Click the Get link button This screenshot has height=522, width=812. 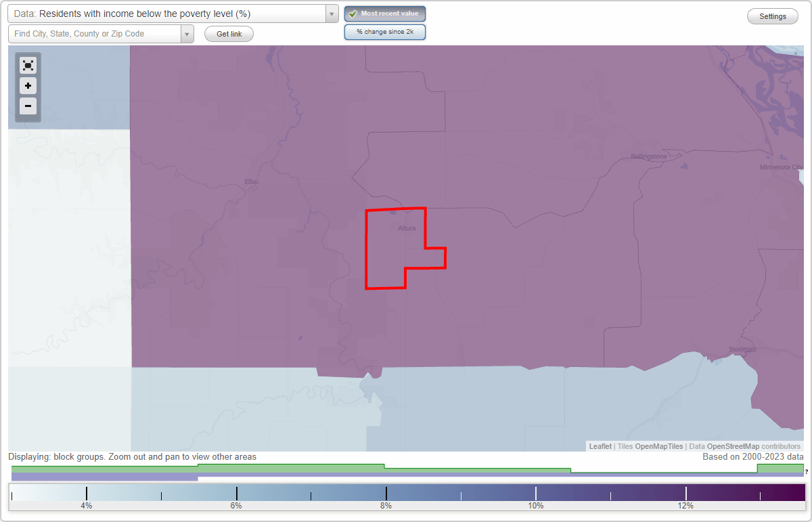click(x=228, y=33)
